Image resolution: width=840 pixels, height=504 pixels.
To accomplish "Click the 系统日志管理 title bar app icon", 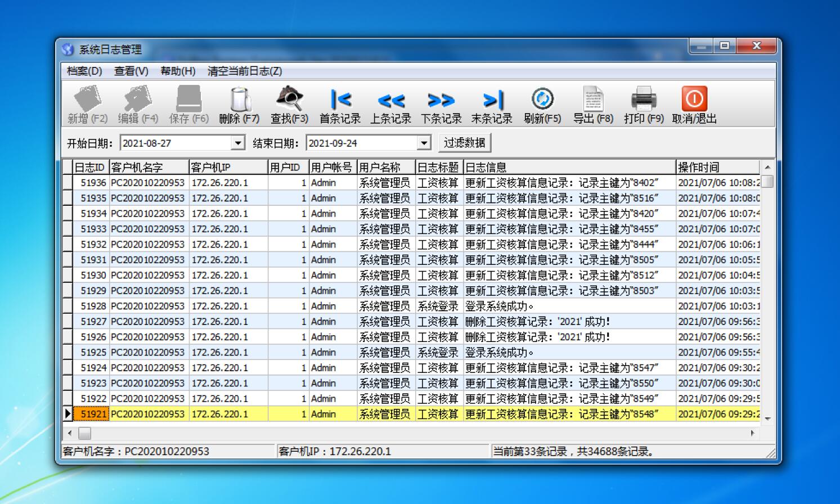I will click(68, 49).
